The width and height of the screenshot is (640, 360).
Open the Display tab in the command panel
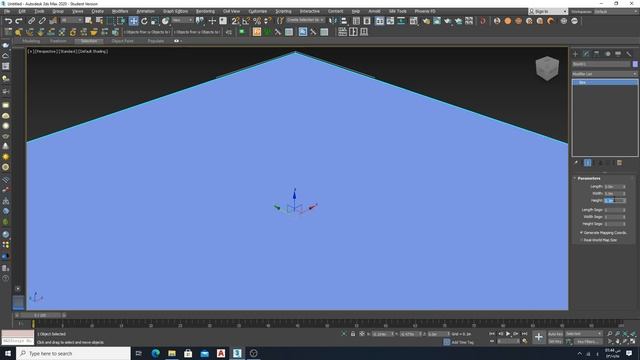(x=618, y=54)
